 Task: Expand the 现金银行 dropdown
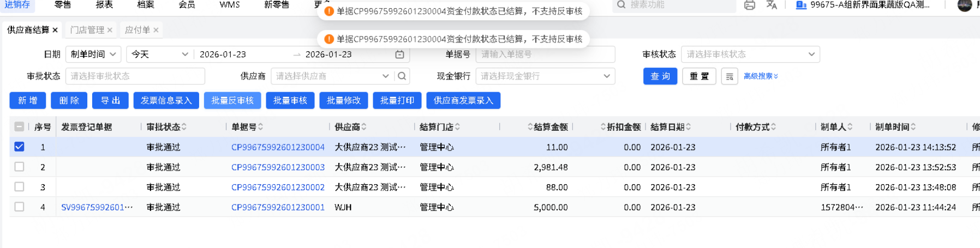click(545, 76)
